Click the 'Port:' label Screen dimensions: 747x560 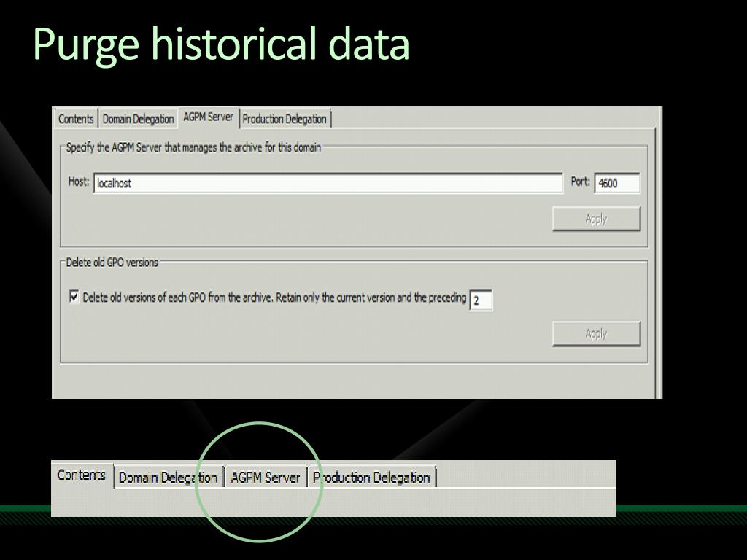coord(580,182)
